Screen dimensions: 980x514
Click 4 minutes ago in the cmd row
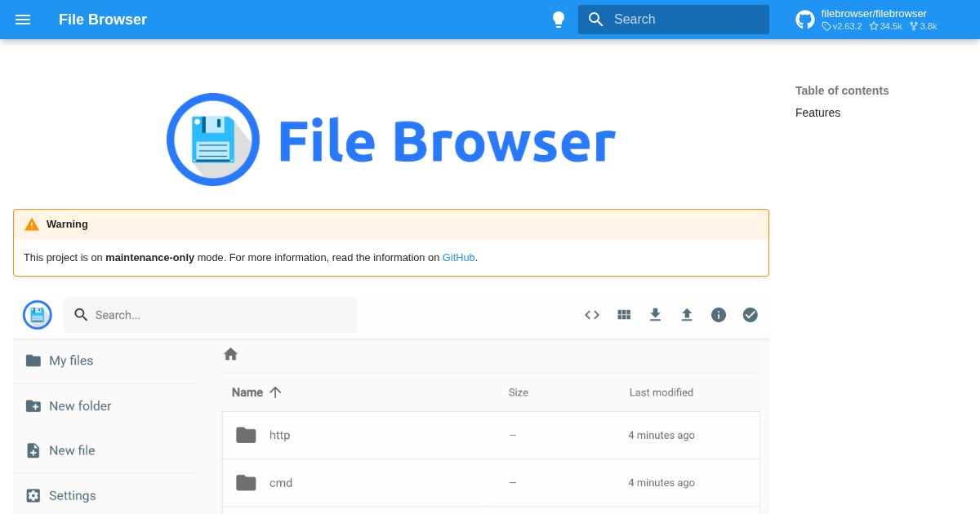661,482
